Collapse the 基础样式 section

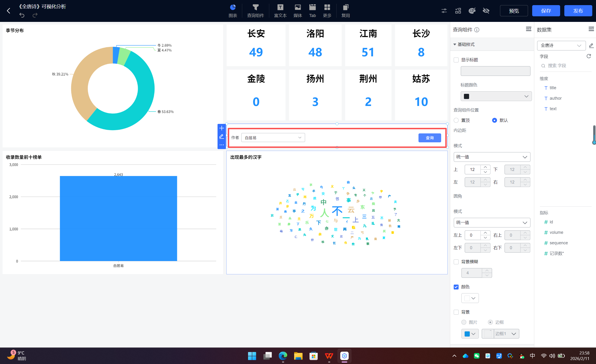(x=455, y=44)
